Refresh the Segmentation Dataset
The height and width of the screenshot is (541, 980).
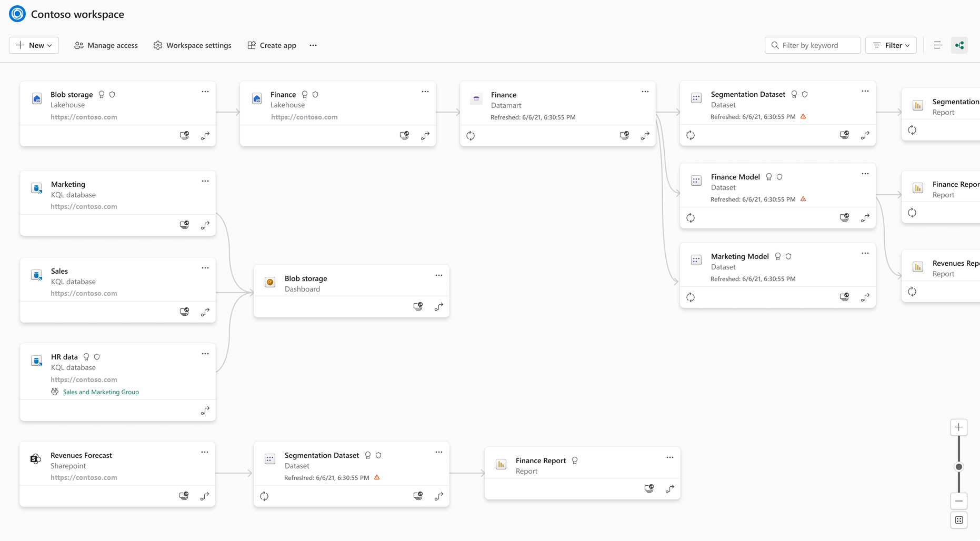[690, 135]
